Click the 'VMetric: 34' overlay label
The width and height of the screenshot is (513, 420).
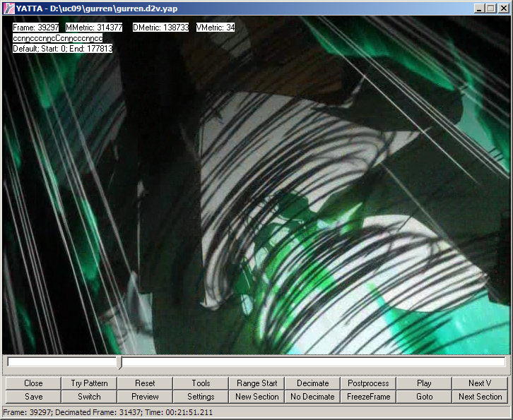pos(216,28)
